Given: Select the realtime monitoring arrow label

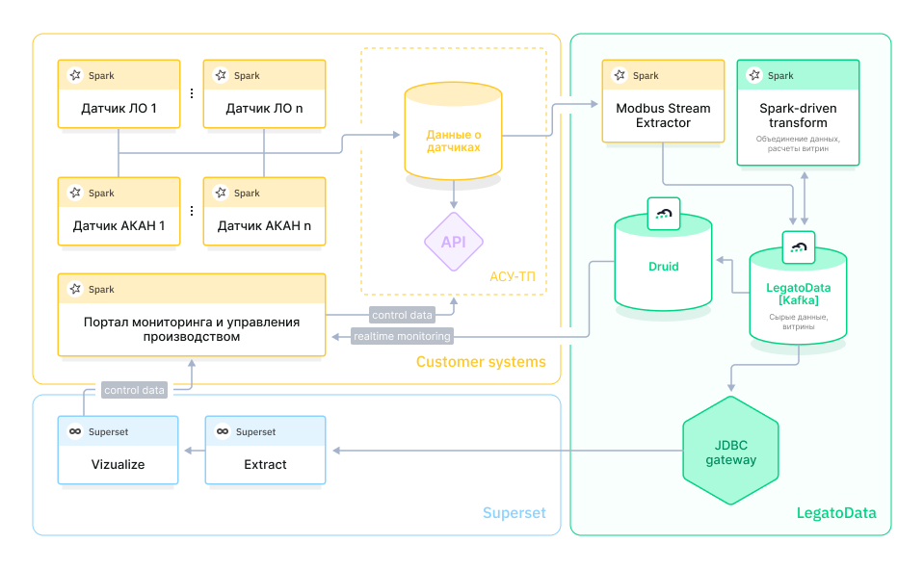Looking at the screenshot, I should 402,336.
